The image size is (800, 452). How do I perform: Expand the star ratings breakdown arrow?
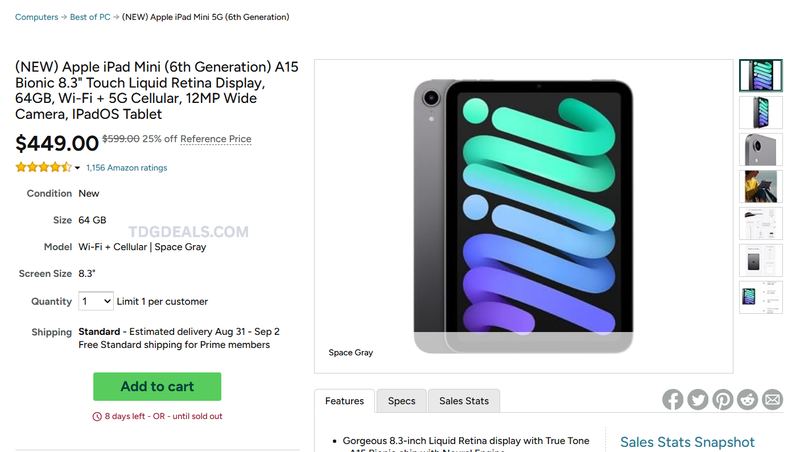tap(77, 168)
